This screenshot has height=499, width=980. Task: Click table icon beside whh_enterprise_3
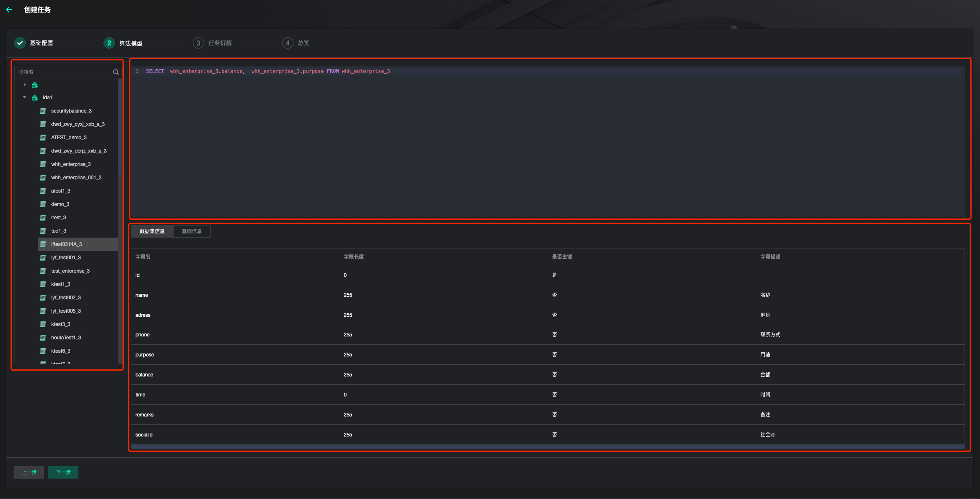point(43,164)
